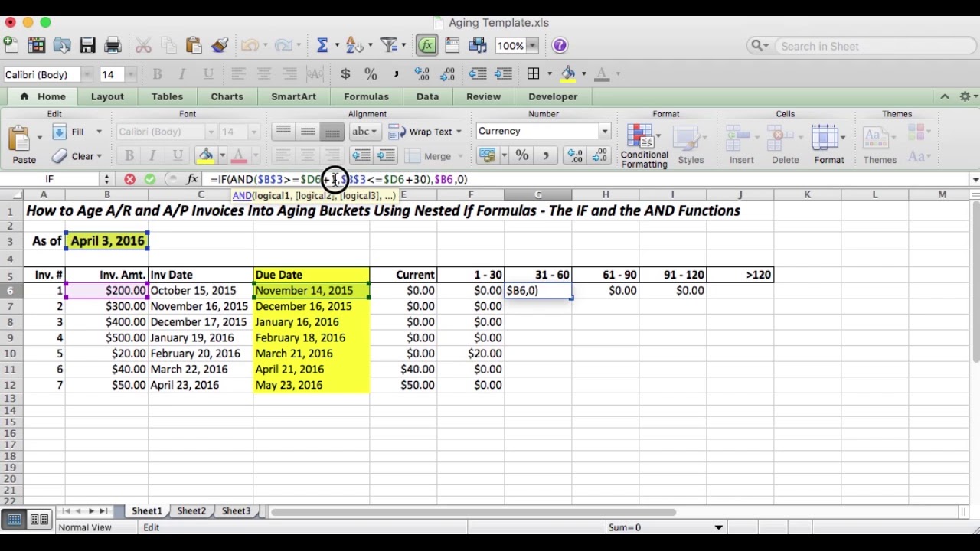980x551 pixels.
Task: Click the Sort A-Z icon
Action: pos(353,45)
